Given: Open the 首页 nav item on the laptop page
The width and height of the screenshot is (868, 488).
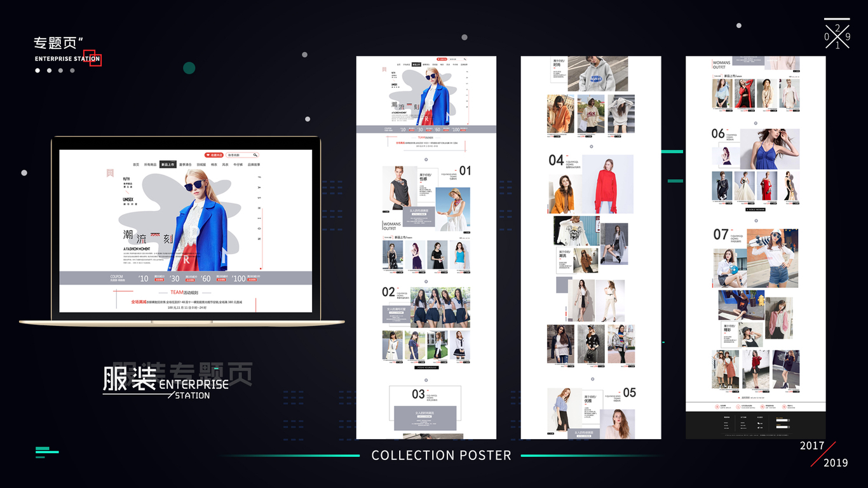Looking at the screenshot, I should [135, 165].
